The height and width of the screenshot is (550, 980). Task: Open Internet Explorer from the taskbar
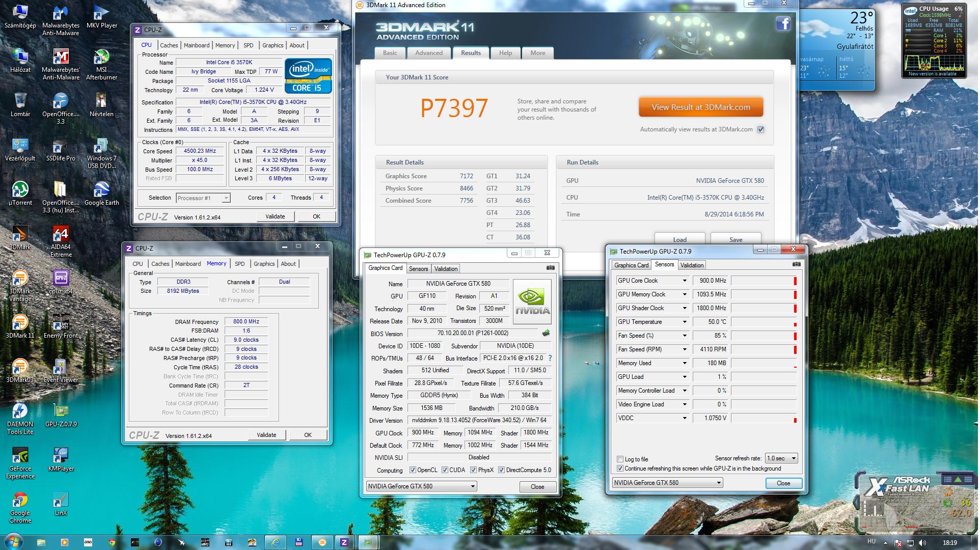coord(276,542)
